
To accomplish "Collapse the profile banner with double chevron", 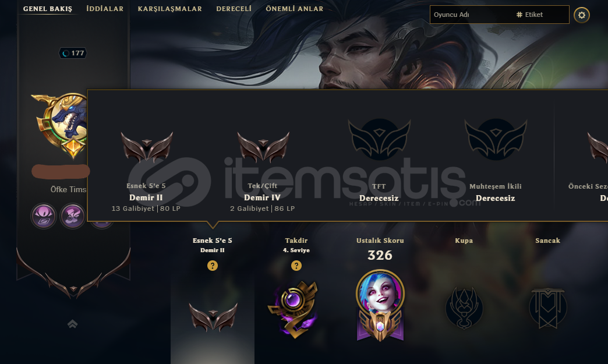I will pyautogui.click(x=73, y=324).
